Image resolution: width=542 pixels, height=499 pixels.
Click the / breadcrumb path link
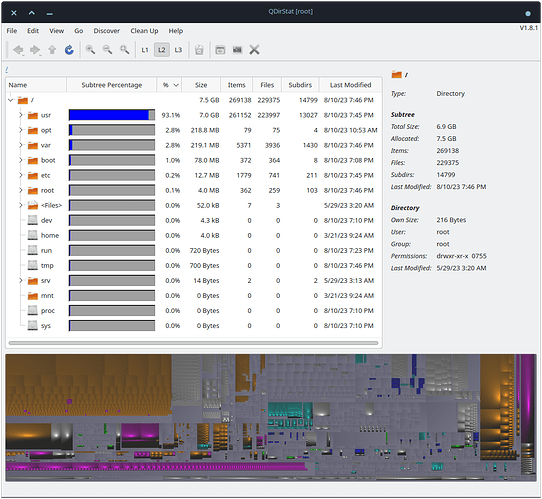(7, 70)
